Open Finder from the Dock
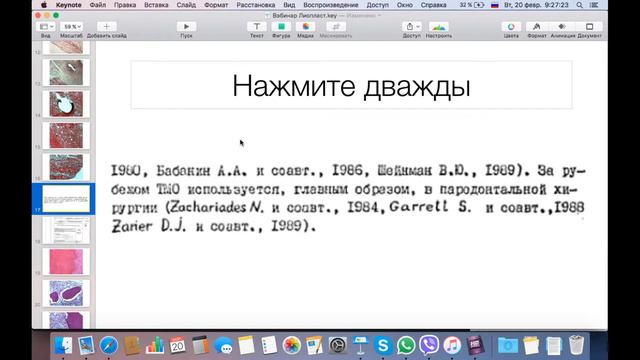640x360 pixels. (x=63, y=346)
